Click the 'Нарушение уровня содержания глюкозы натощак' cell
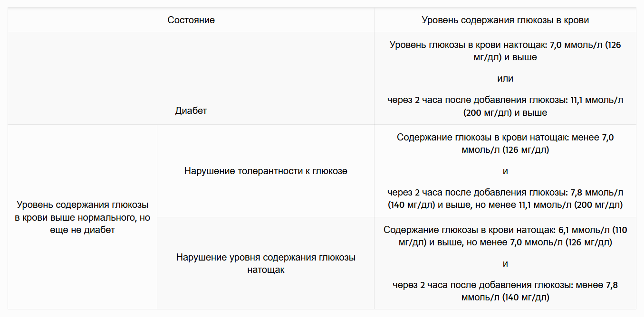Viewport: 644px width, 317px height. 266,263
